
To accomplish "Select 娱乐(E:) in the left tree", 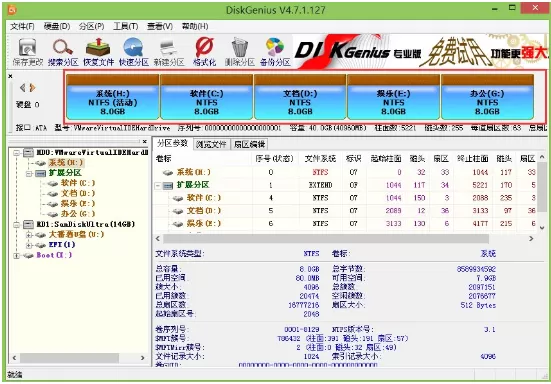I will click(x=78, y=203).
